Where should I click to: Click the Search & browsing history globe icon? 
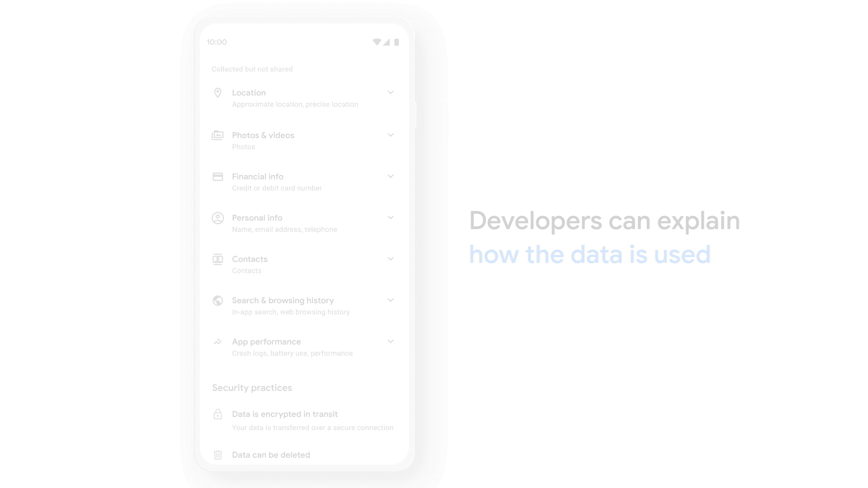point(217,300)
